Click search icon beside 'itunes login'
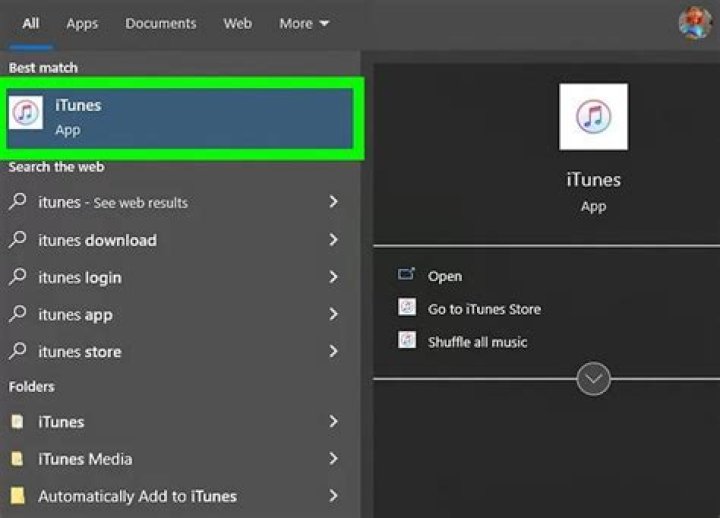Viewport: 720px width, 518px height. (x=17, y=276)
